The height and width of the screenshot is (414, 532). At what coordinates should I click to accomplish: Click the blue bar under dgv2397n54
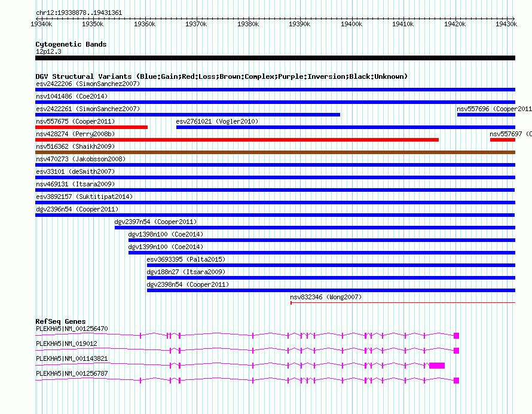pos(315,228)
